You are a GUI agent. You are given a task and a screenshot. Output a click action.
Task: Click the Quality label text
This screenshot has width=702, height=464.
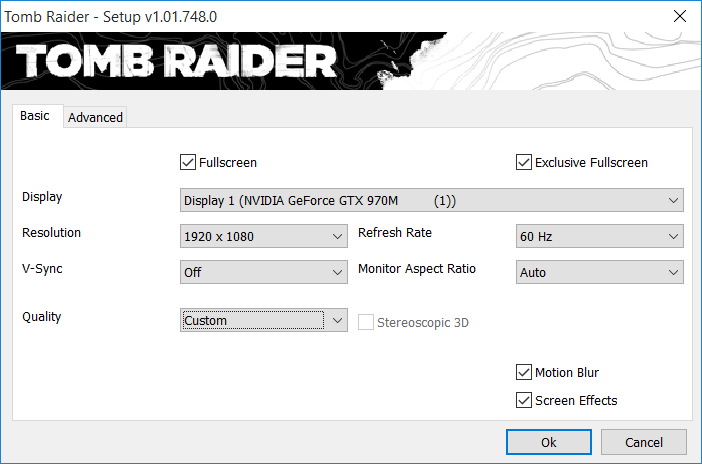coord(42,317)
